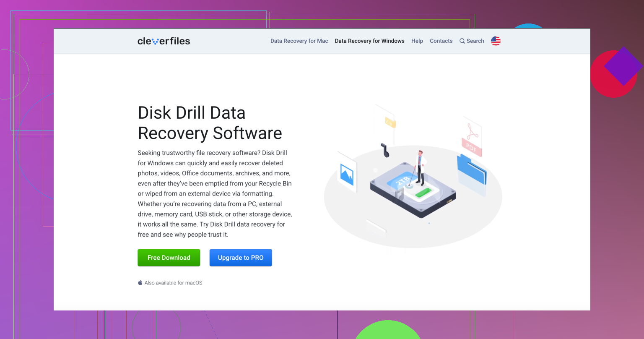Viewport: 644px width, 339px height.
Task: Open the Search link text
Action: 475,41
